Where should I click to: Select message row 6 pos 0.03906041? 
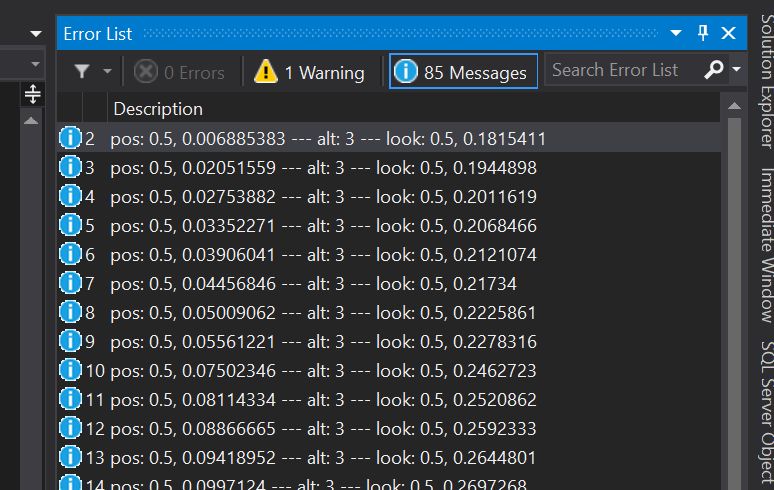tap(389, 255)
